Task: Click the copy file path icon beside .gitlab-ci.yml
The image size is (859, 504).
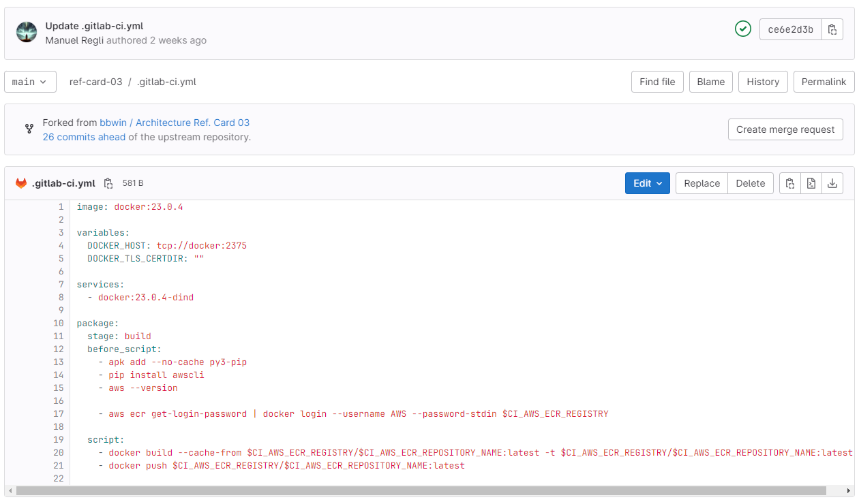Action: [x=108, y=183]
